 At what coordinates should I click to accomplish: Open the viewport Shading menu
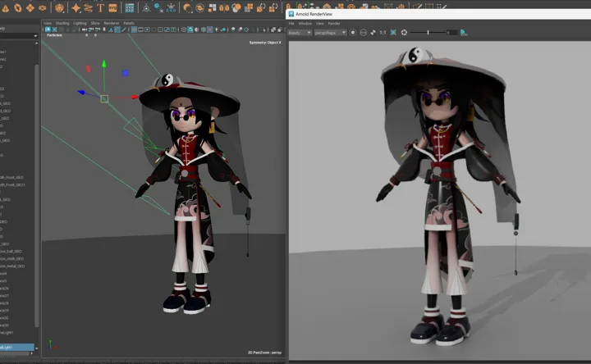coord(62,23)
